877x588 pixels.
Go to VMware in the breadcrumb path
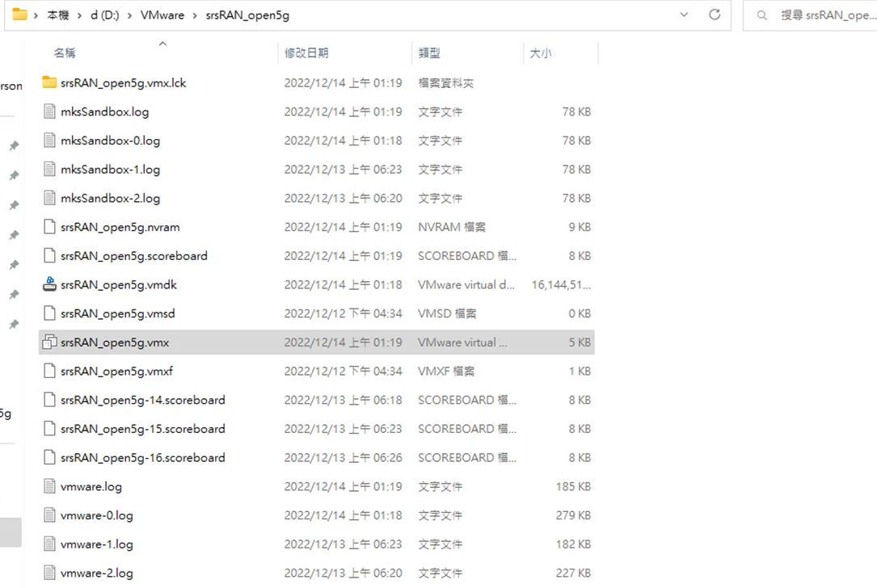pyautogui.click(x=162, y=15)
